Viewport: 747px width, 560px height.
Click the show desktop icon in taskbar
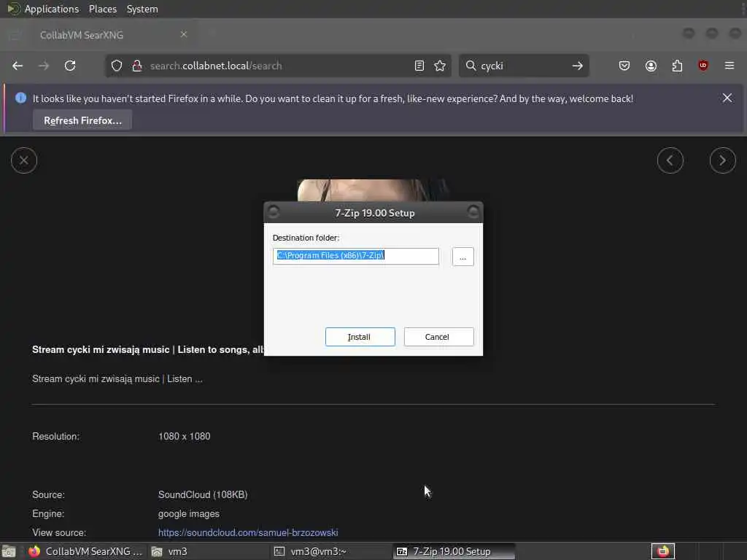pyautogui.click(x=9, y=551)
